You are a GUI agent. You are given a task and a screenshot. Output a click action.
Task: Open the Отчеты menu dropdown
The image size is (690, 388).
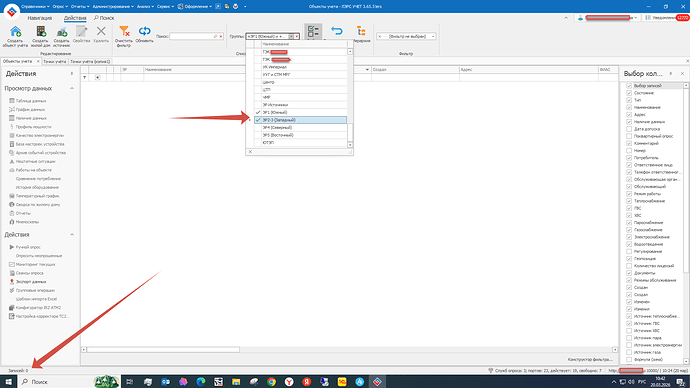coord(80,7)
